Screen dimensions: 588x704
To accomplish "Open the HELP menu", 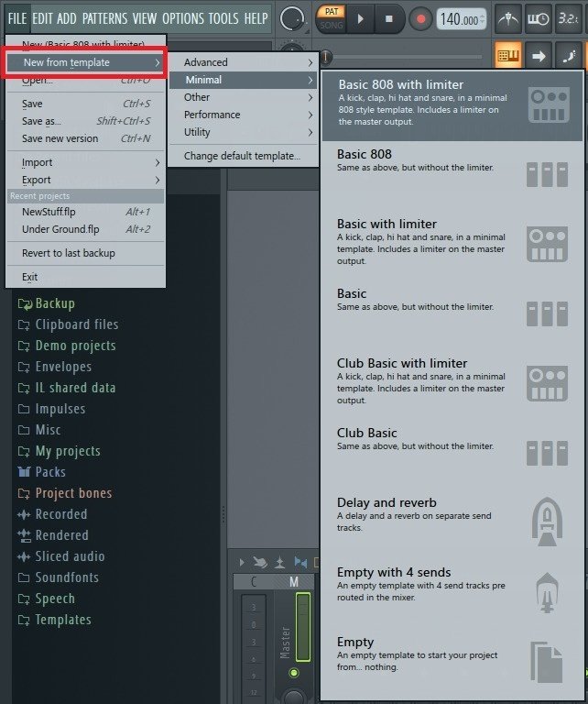I will 256,18.
